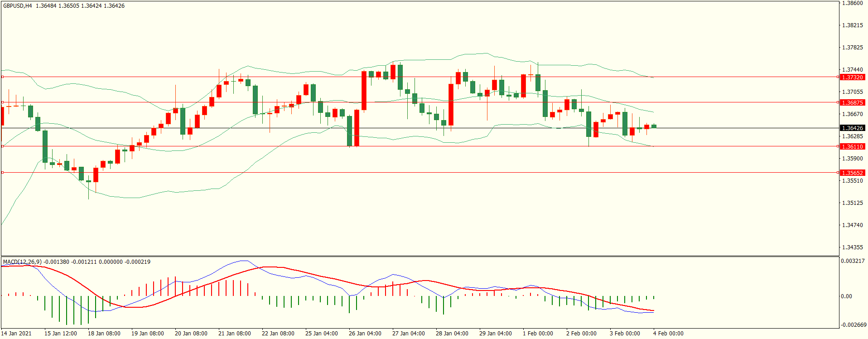Viewport: 868px width, 339px height.
Task: Click the 25 Jan 04:00 time label
Action: 322,334
